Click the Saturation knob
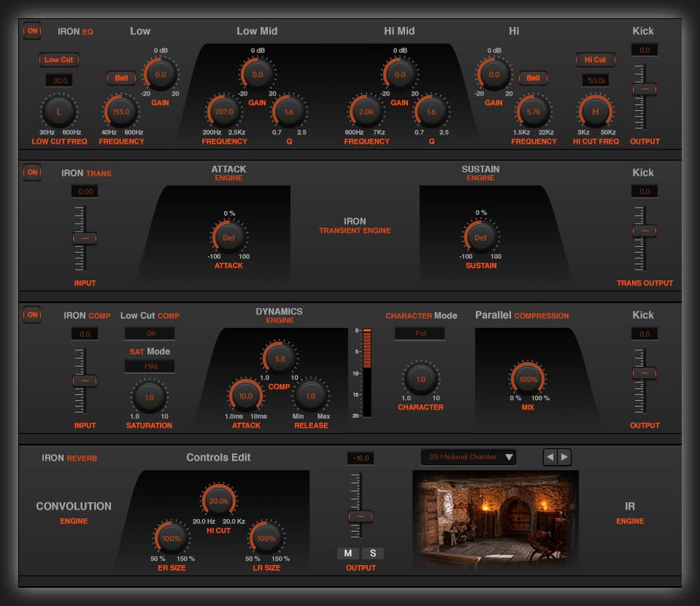The height and width of the screenshot is (606, 700). [x=150, y=397]
